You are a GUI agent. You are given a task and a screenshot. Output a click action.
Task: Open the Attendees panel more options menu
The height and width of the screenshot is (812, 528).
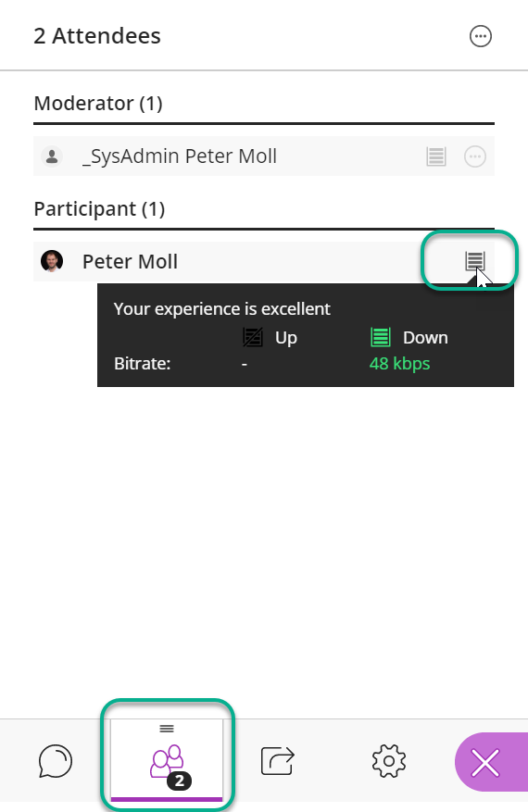coord(481,36)
